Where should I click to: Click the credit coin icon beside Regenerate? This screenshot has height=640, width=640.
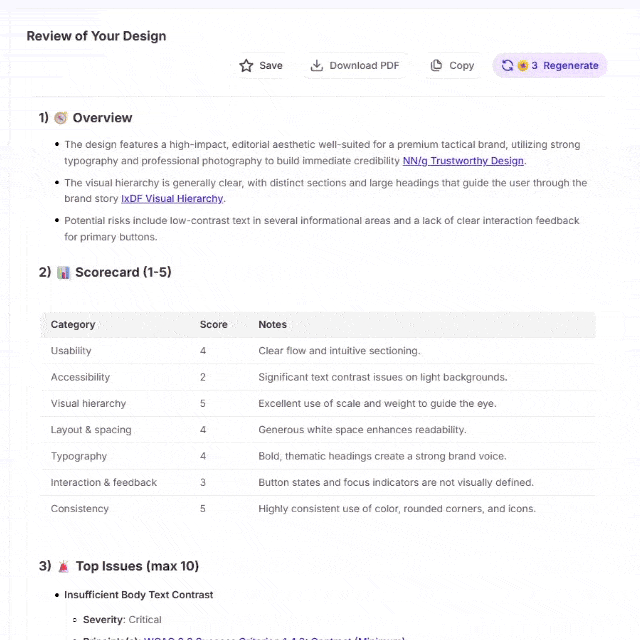[522, 66]
